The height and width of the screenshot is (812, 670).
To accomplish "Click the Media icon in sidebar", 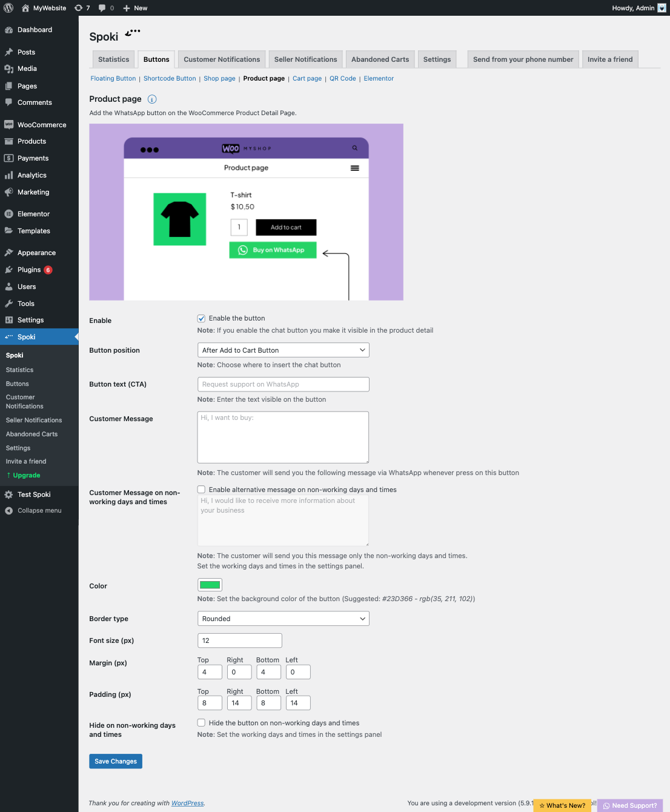I will point(9,68).
